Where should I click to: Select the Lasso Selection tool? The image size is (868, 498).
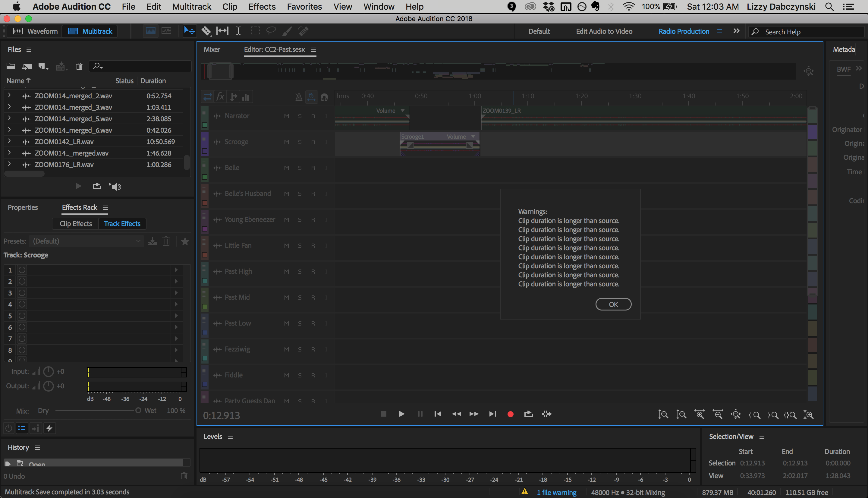pos(271,31)
